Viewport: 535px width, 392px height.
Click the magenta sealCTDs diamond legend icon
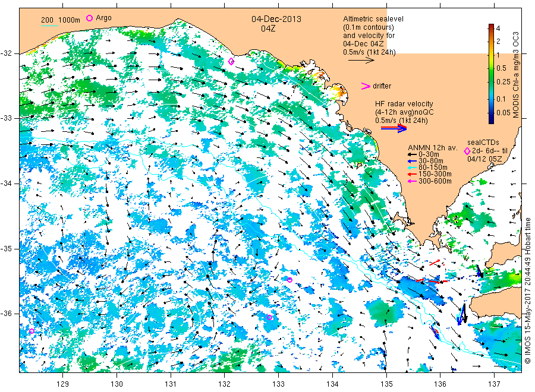[x=467, y=151]
